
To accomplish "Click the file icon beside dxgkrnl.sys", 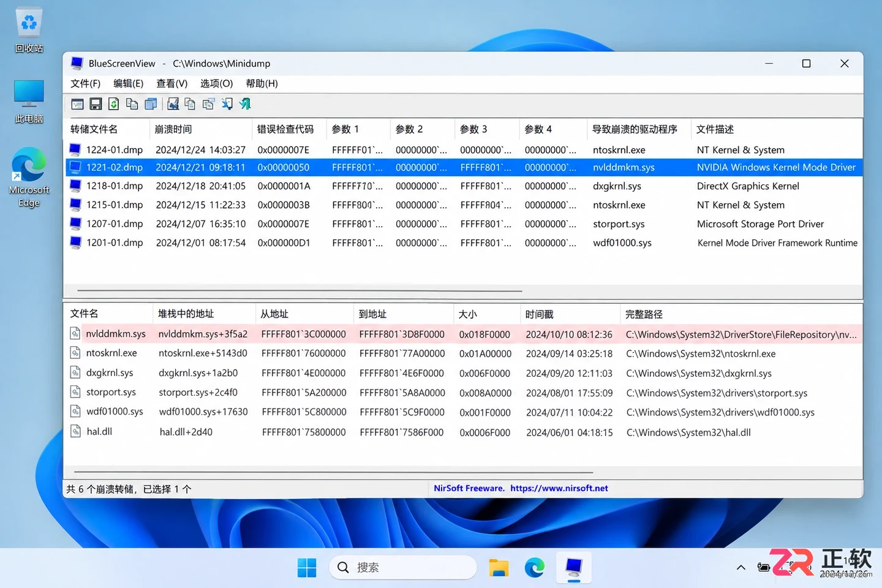I will (75, 372).
